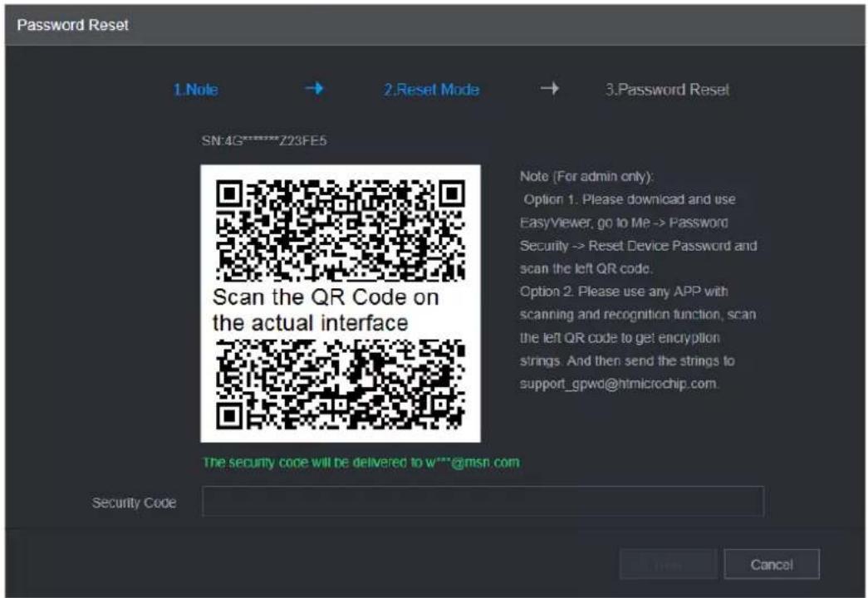Click the 'the left QR code to get encryption' line
Image resolution: width=868 pixels, height=598 pixels.
[620, 338]
